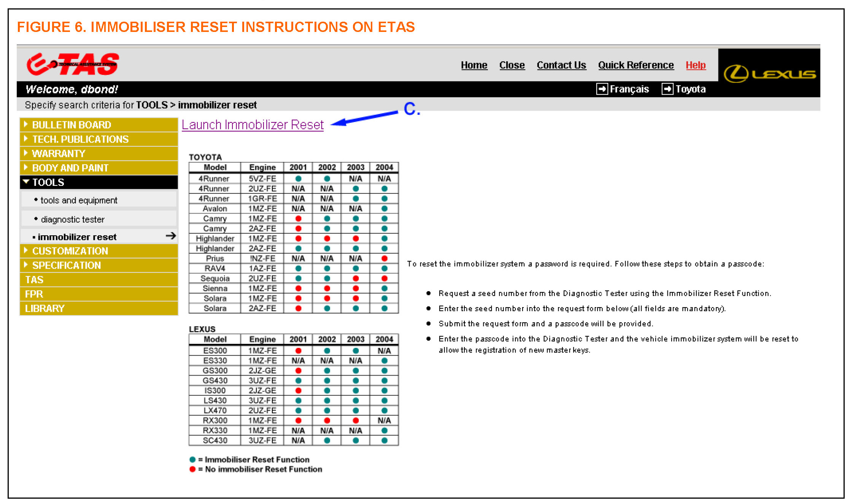
Task: Click the teal Immobiliser Reset Function legend dot
Action: [192, 460]
